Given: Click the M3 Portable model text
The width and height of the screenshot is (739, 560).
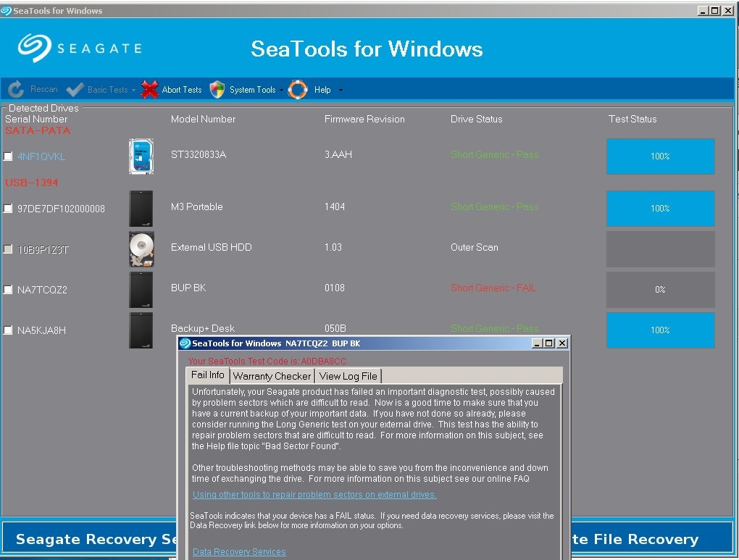Looking at the screenshot, I should point(196,206).
